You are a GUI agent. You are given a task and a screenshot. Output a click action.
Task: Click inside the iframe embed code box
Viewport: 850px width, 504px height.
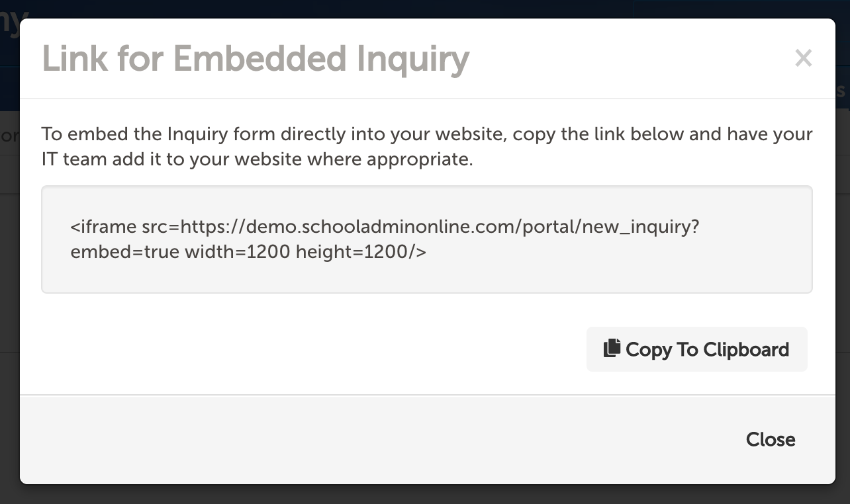click(427, 239)
